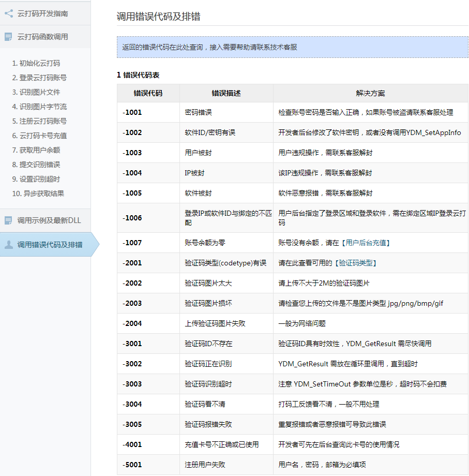Click the 请上传不大于2M的验证码图片 cell
This screenshot has height=476, width=469.
tap(371, 283)
